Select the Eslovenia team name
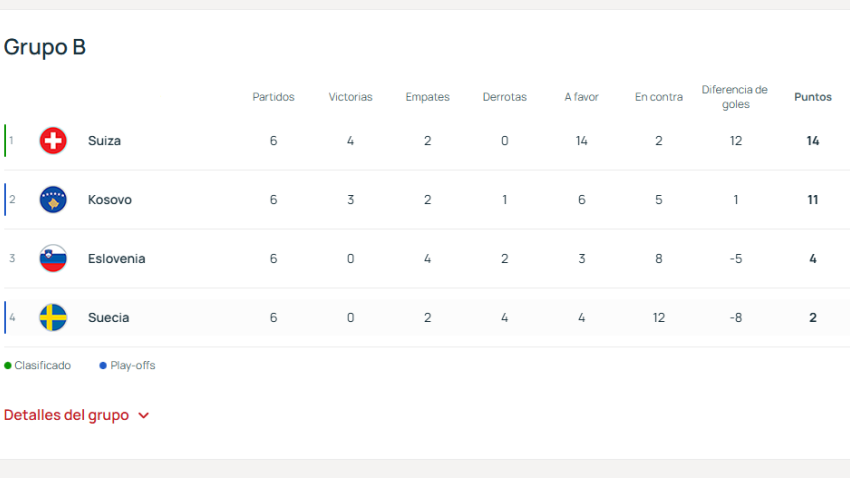Image resolution: width=850 pixels, height=478 pixels. click(x=117, y=259)
